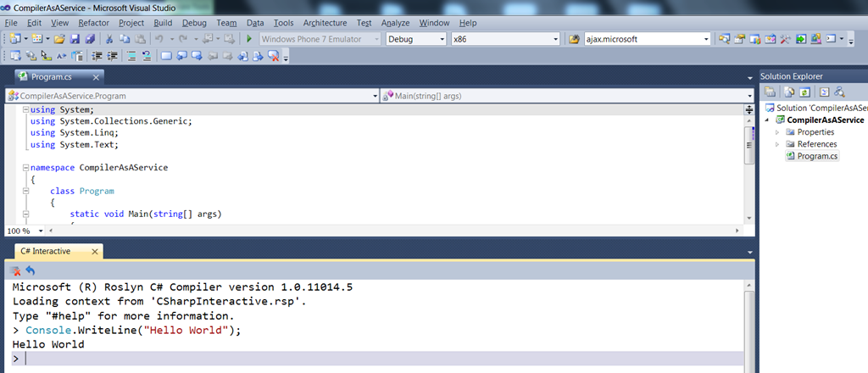
Task: Expand the Properties node
Action: click(x=777, y=132)
